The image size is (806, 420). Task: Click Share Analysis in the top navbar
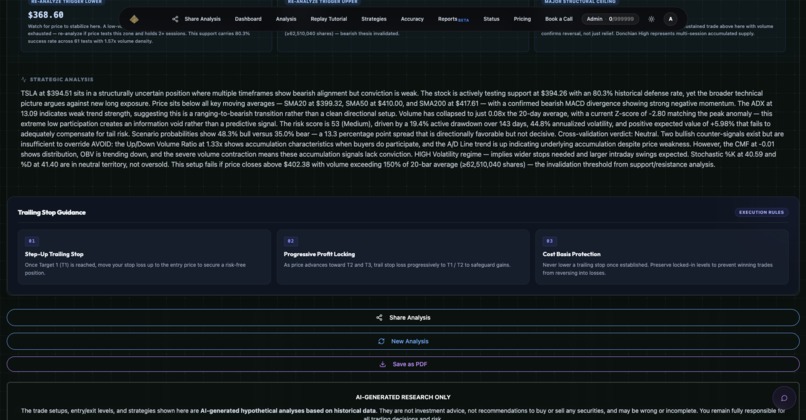point(196,19)
